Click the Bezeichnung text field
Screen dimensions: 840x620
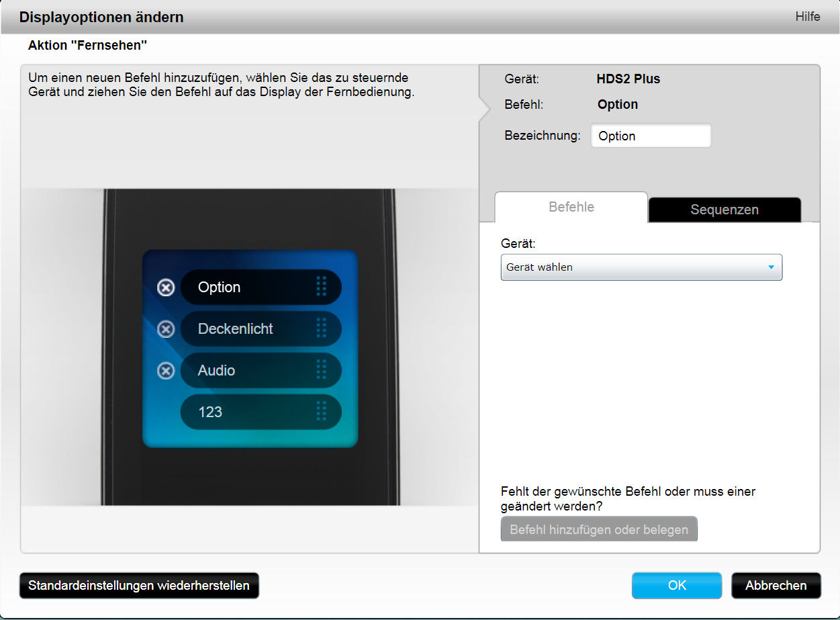coord(650,136)
